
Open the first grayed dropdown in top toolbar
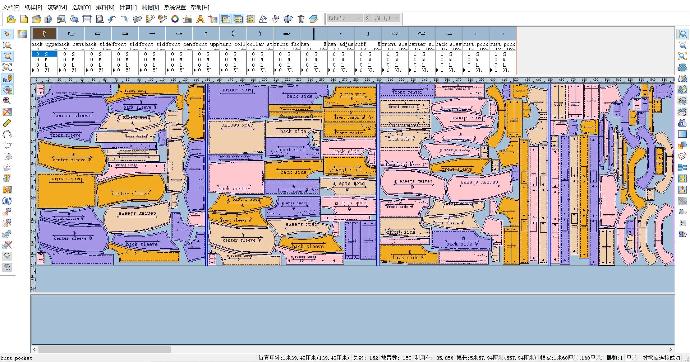coord(345,18)
